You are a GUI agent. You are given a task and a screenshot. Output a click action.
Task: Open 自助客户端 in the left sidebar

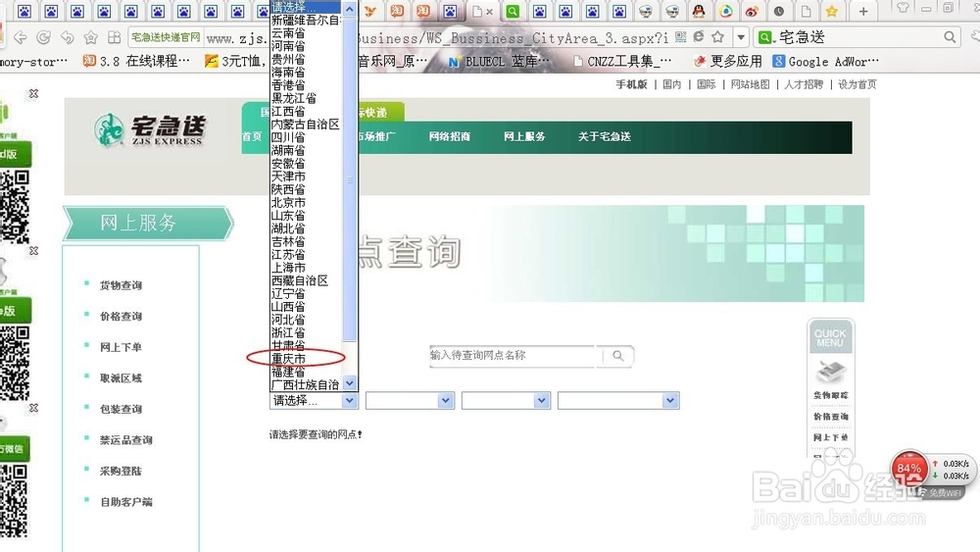point(125,501)
